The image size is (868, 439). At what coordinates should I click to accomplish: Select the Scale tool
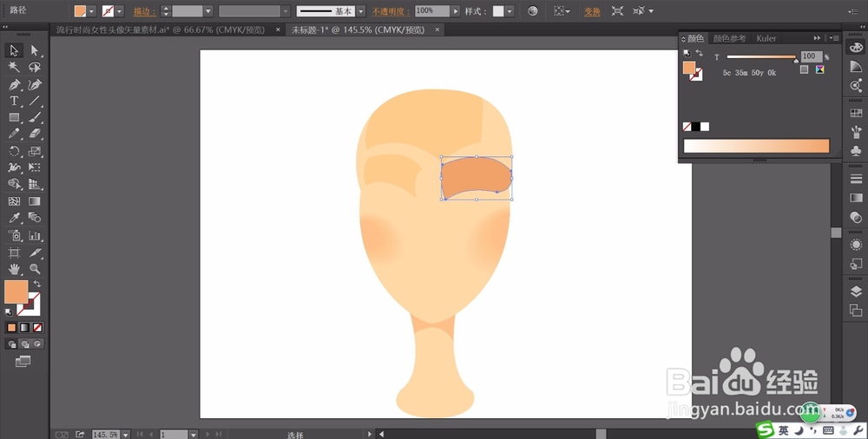pos(35,151)
